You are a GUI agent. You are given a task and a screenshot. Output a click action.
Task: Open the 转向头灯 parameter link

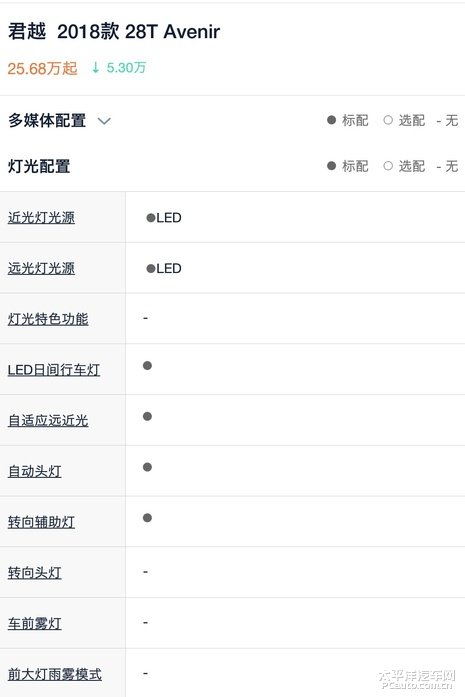pos(35,572)
